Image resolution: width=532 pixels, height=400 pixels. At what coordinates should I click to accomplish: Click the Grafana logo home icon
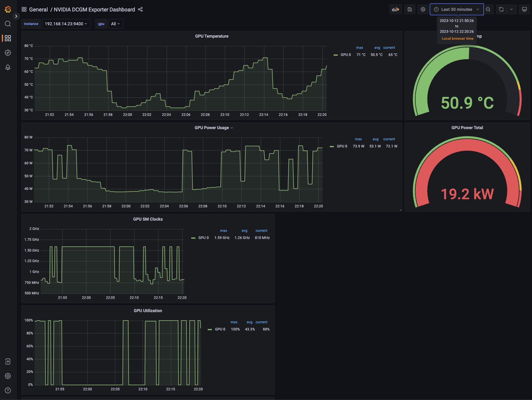[x=8, y=10]
